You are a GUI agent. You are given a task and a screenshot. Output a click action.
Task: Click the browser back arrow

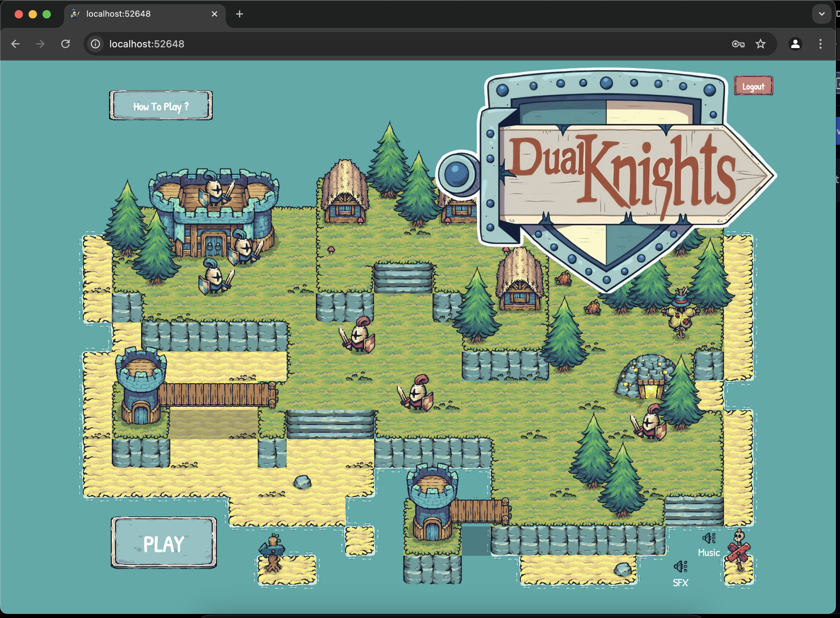coord(15,44)
